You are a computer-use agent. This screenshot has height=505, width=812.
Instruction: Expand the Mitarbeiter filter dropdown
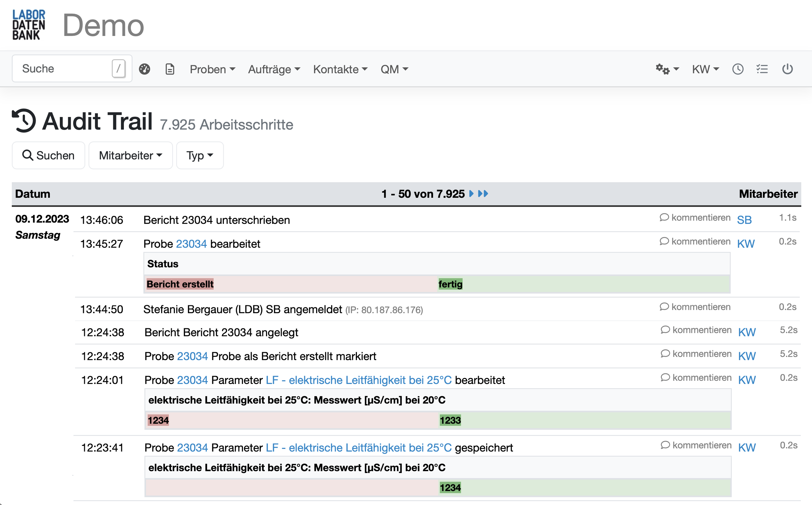tap(131, 155)
